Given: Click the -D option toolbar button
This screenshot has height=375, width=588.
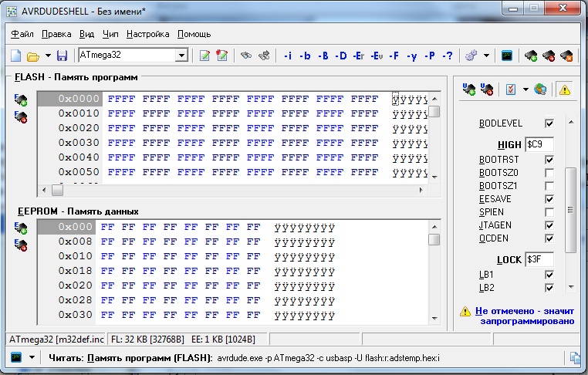Looking at the screenshot, I should tap(341, 56).
